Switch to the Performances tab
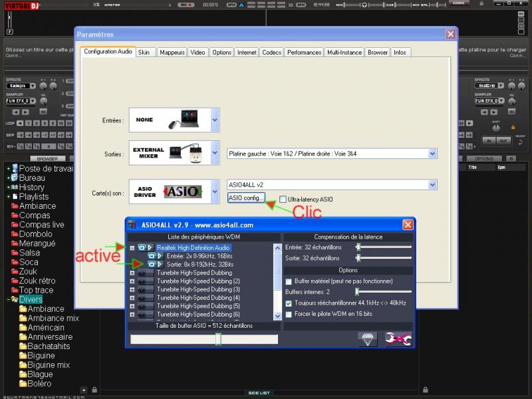 click(x=305, y=53)
